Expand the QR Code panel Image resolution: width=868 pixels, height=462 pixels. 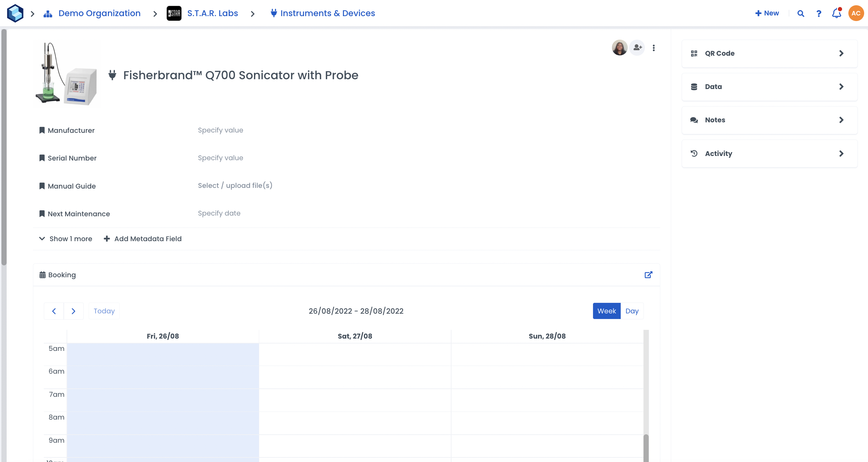pyautogui.click(x=769, y=53)
